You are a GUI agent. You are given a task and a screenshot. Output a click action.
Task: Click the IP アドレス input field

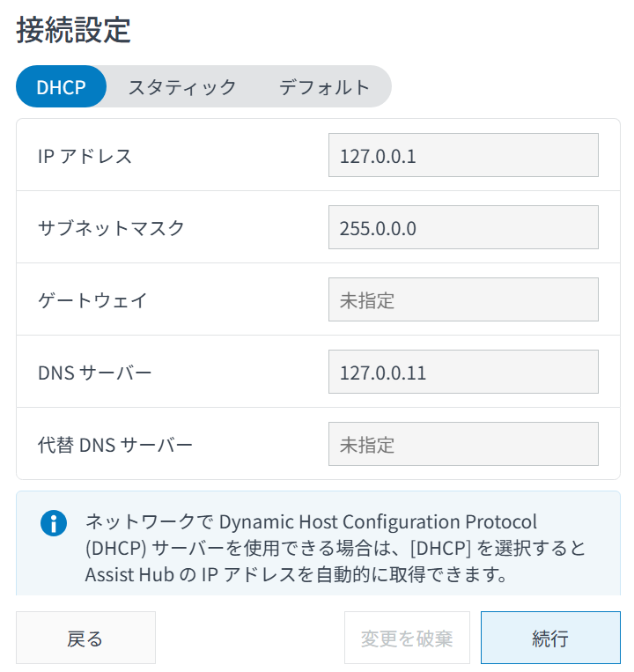[x=463, y=156]
